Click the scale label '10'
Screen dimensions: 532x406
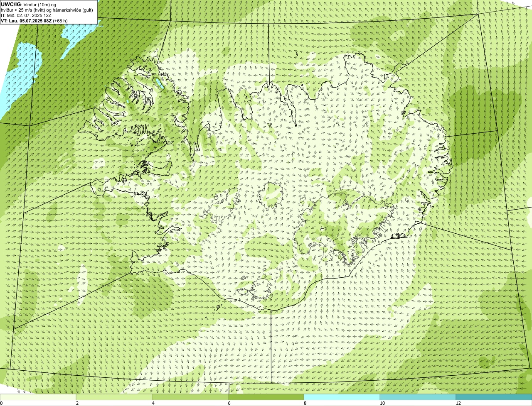pos(382,403)
